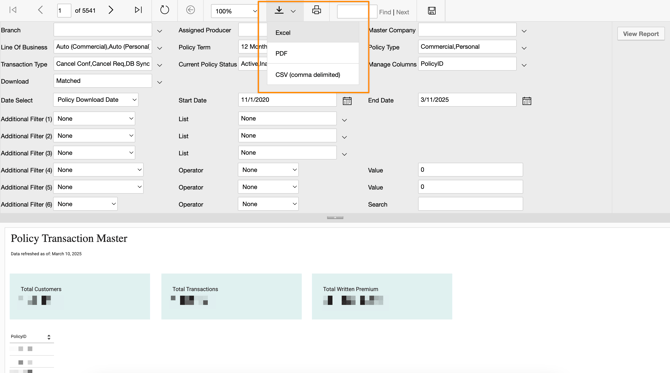
Task: Expand List dropdown for Filter (1)
Action: pyautogui.click(x=344, y=120)
